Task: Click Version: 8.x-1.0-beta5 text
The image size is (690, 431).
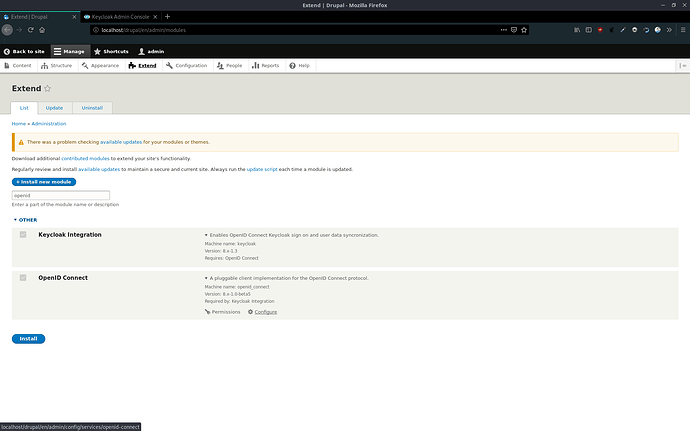Action: [x=228, y=294]
